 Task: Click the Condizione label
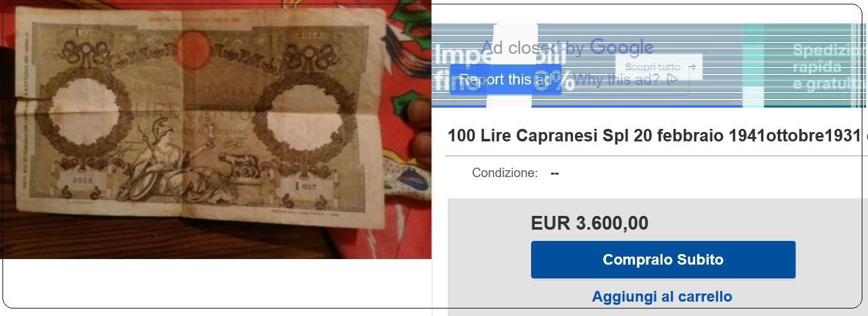click(505, 173)
